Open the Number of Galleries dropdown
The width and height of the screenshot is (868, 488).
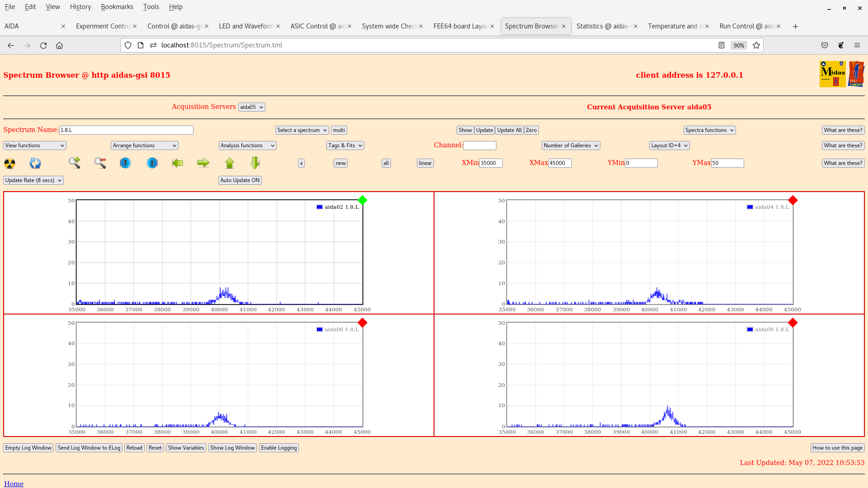click(x=571, y=145)
